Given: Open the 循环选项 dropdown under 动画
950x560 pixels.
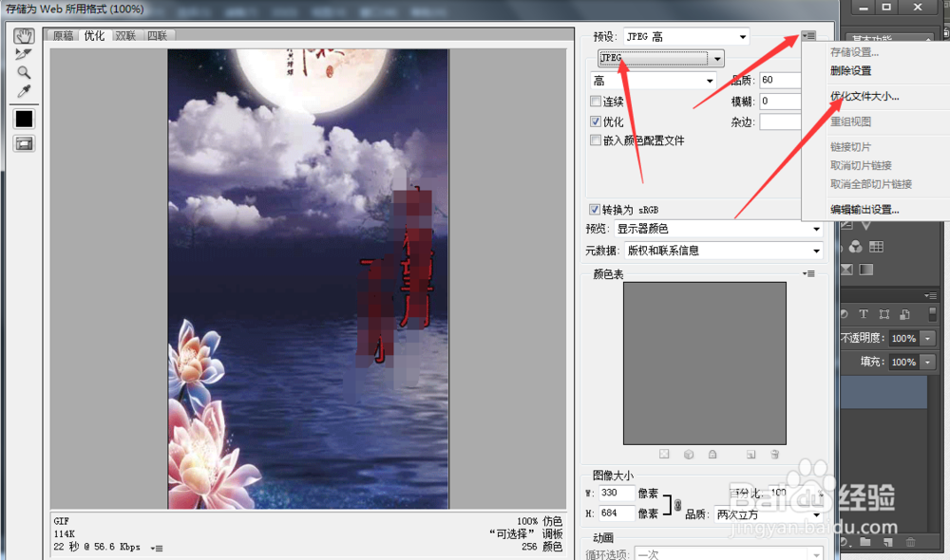Looking at the screenshot, I should pos(731,551).
